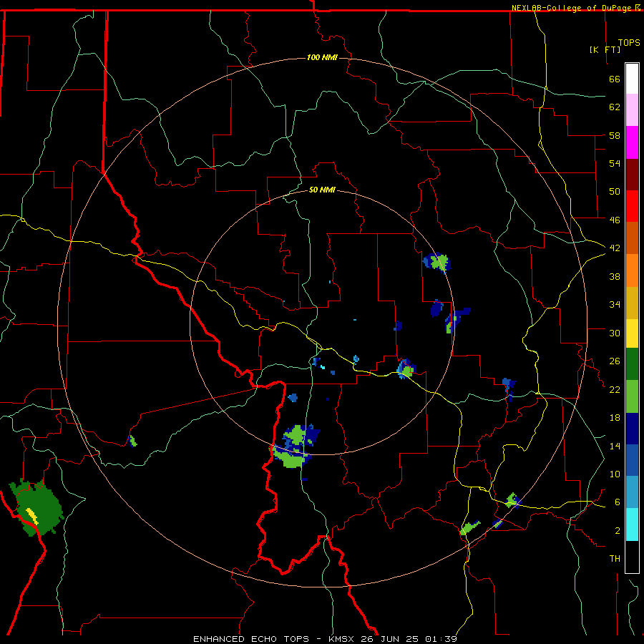The width and height of the screenshot is (644, 644).
Task: Click the TOPS legend heading
Action: 629,43
